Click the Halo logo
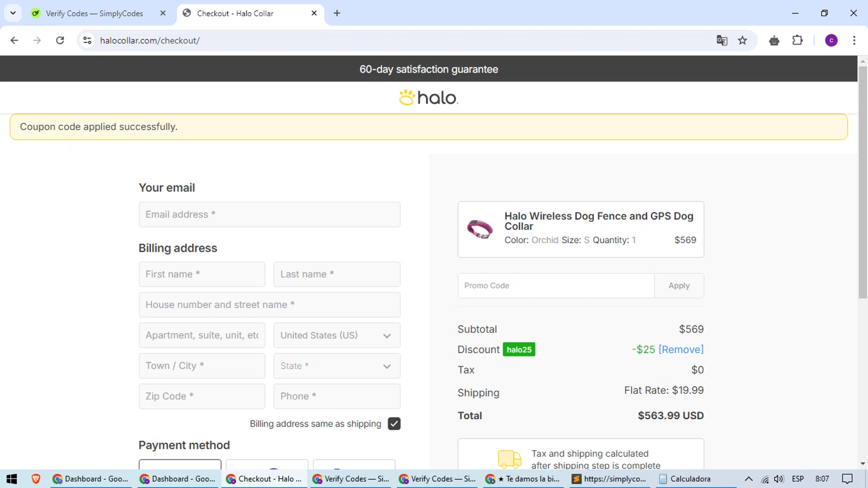This screenshot has width=868, height=488. point(429,97)
